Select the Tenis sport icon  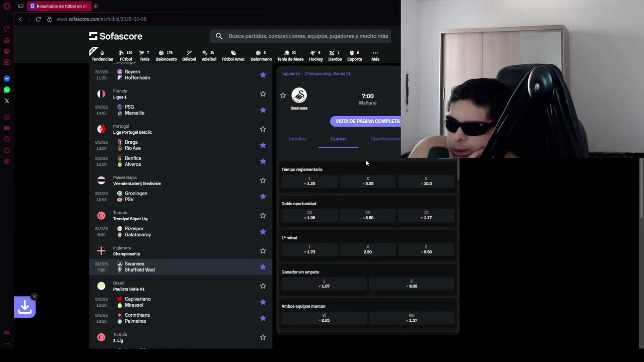(x=144, y=55)
